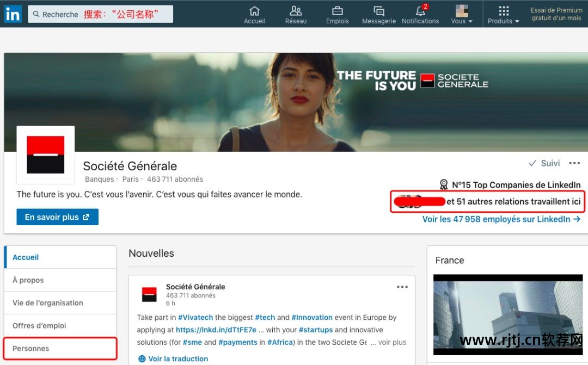Click et 51 autres relations travaillent ici

(x=513, y=202)
